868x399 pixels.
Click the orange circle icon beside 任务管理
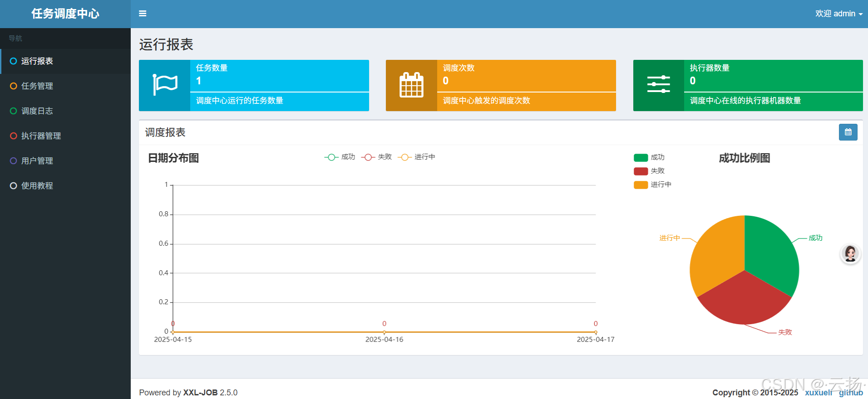(x=13, y=86)
